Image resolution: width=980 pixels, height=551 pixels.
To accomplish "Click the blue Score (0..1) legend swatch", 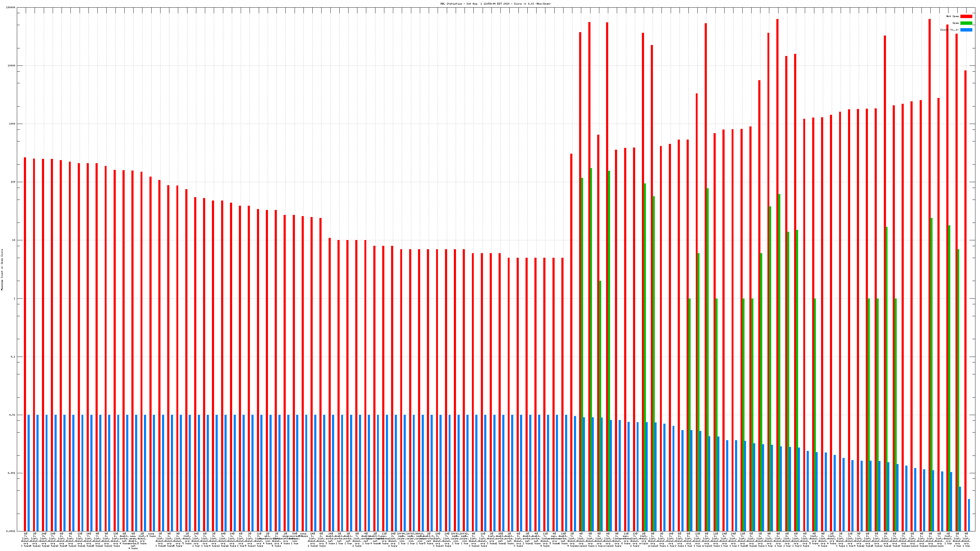I will (966, 30).
